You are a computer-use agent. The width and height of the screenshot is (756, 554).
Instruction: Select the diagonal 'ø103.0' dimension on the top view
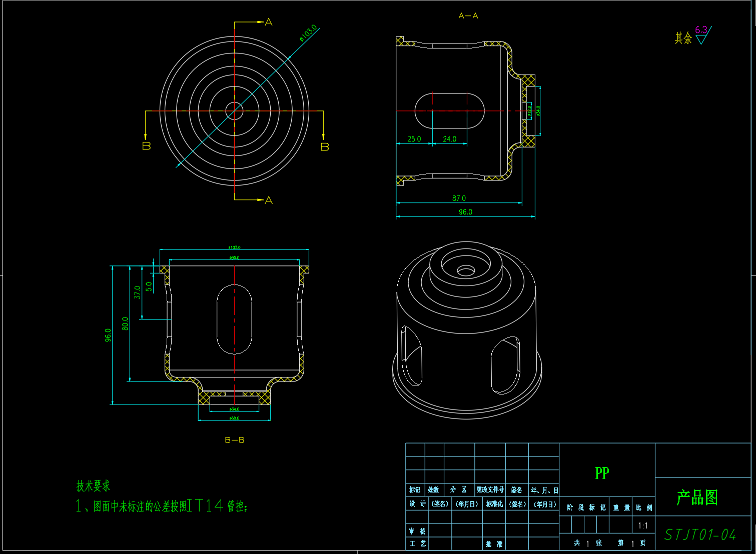(308, 33)
